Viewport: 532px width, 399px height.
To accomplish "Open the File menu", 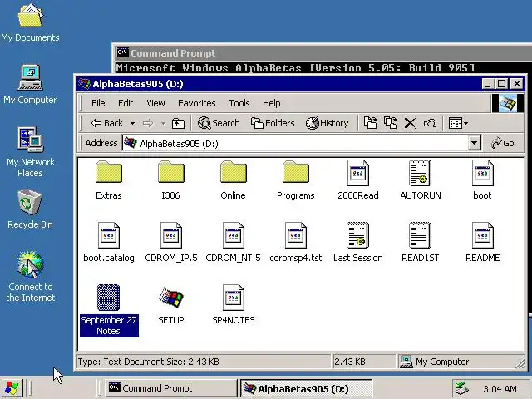I will (x=98, y=103).
